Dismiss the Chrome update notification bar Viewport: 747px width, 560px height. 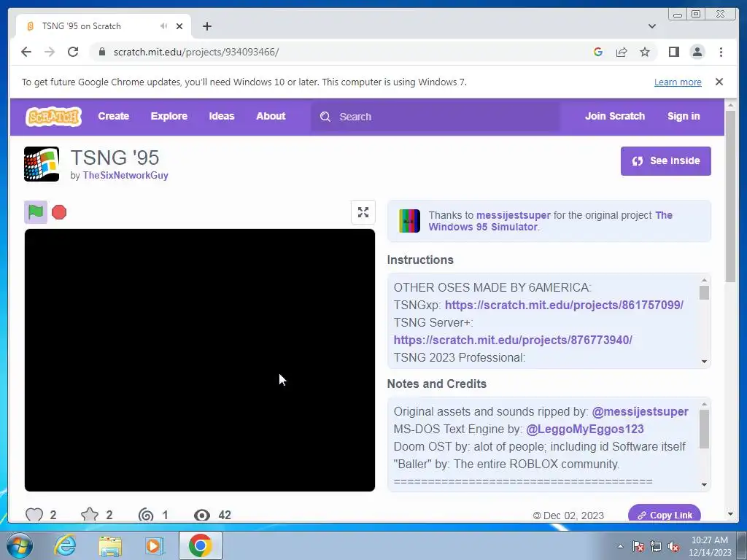(719, 82)
